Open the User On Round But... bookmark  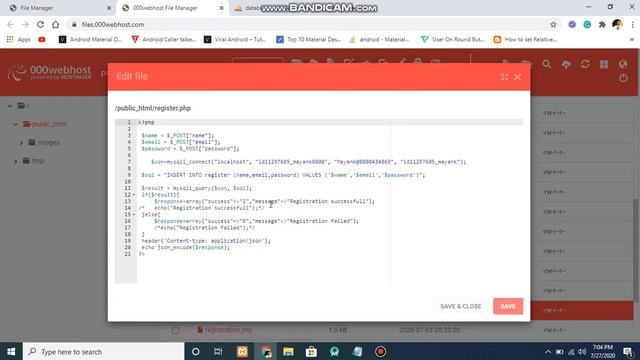(453, 39)
